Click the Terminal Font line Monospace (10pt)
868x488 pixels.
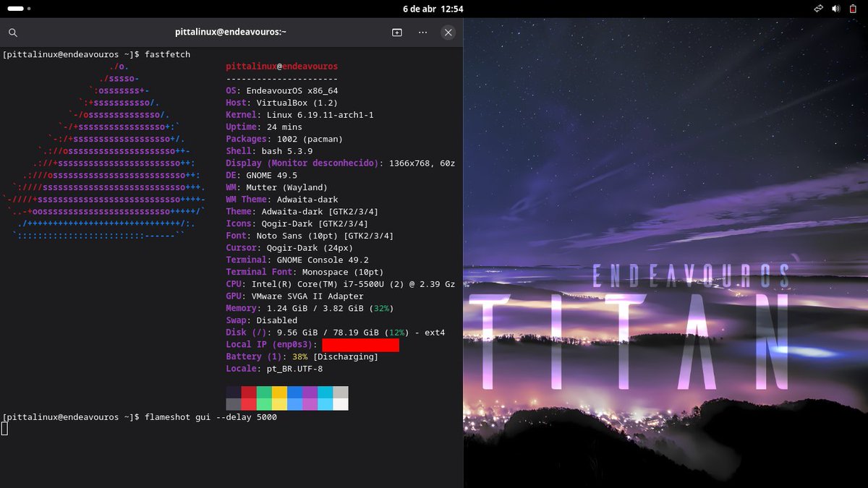tap(305, 272)
